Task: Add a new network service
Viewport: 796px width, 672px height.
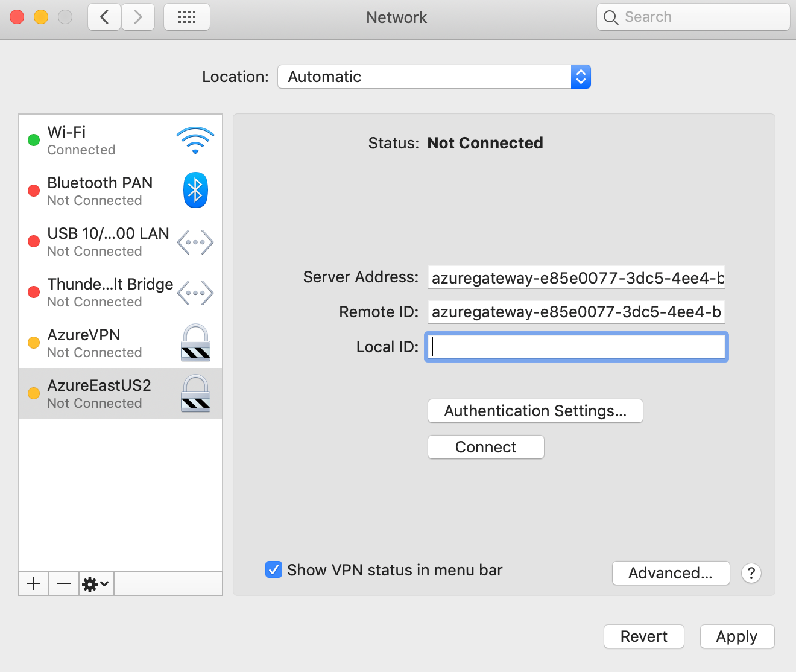Action: 34,583
